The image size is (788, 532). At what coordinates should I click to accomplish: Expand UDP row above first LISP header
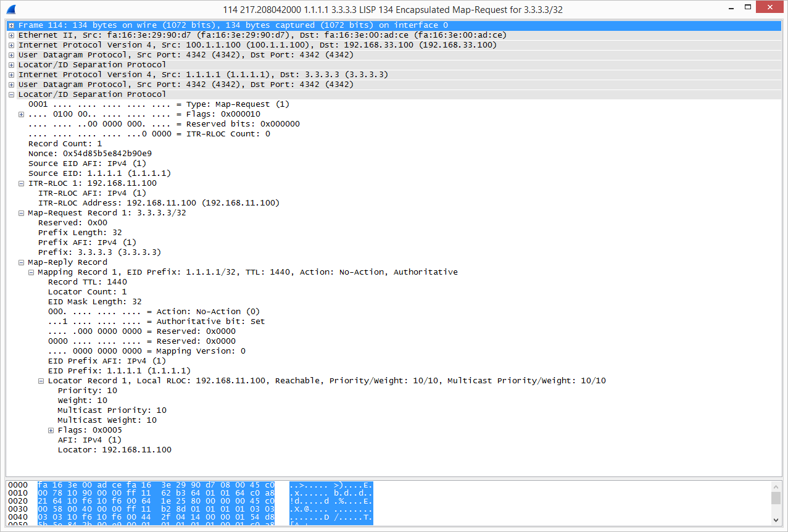[12, 55]
